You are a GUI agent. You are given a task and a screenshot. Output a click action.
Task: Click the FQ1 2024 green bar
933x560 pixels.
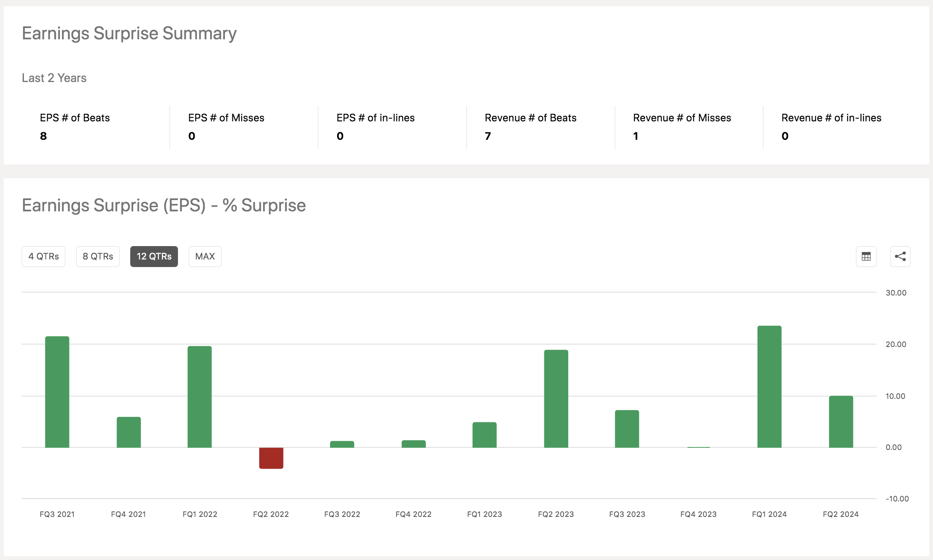point(769,387)
